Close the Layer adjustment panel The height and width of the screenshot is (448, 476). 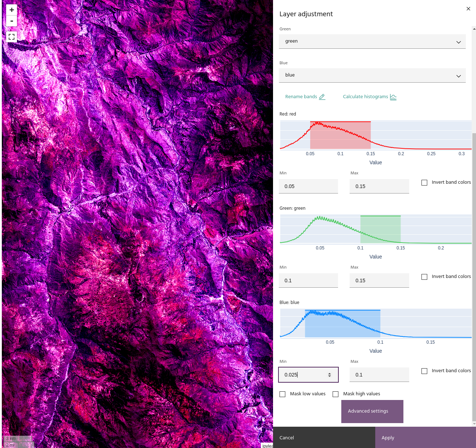(x=468, y=9)
